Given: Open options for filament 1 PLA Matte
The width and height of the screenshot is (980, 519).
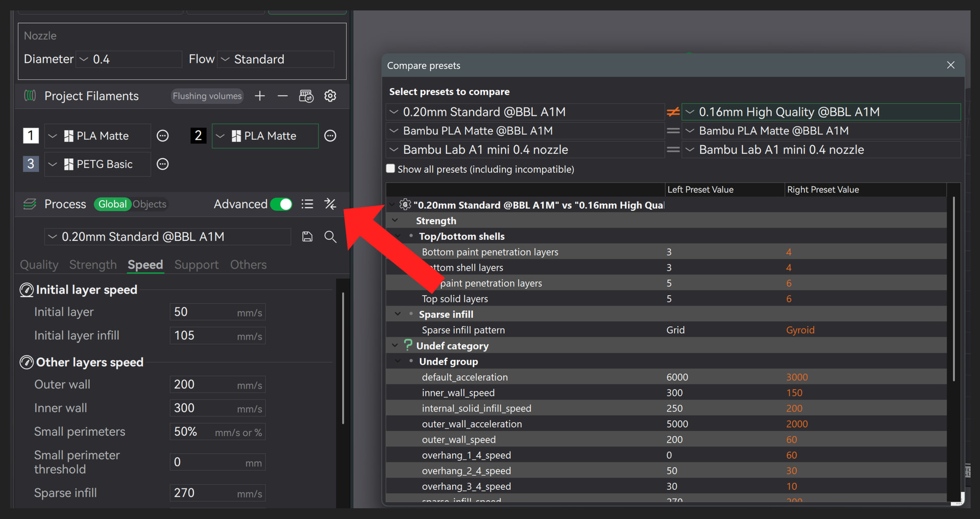Looking at the screenshot, I should (163, 136).
